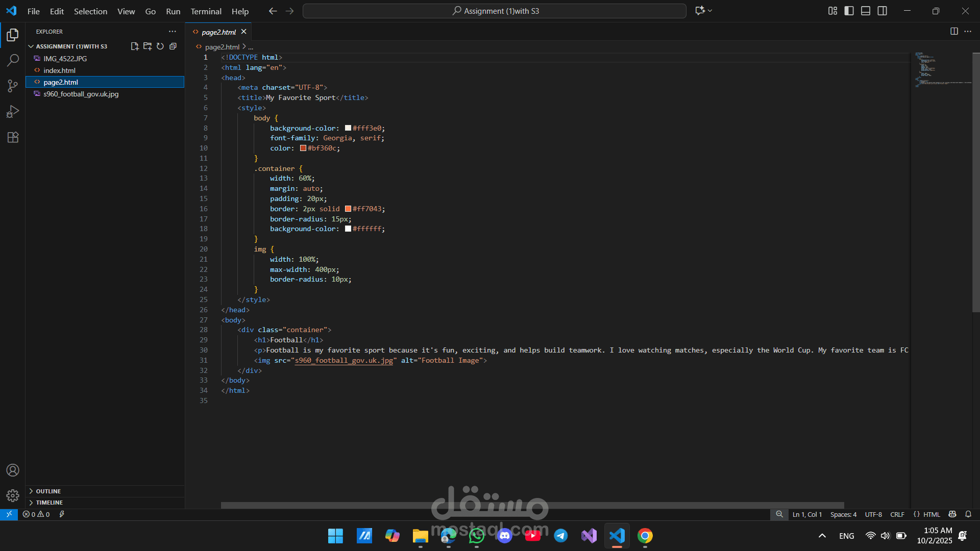The width and height of the screenshot is (980, 551).
Task: Select the page2.html editor tab
Action: pos(218,32)
